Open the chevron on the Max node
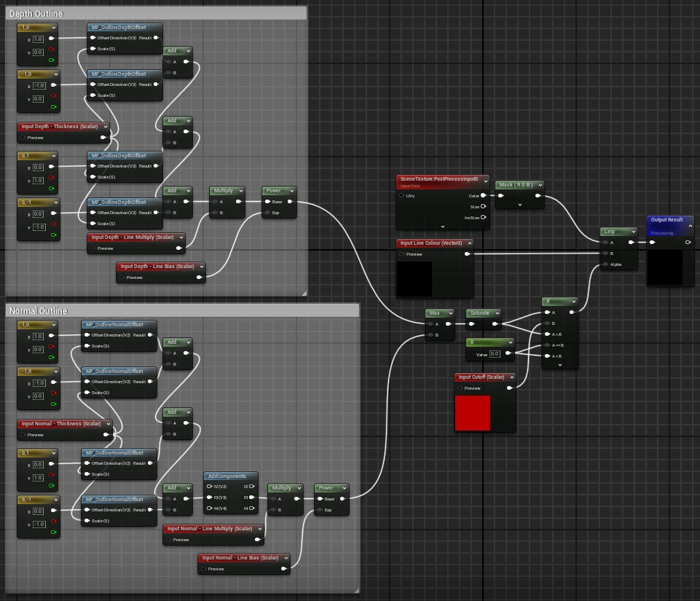Viewport: 700px width, 601px height. point(450,313)
